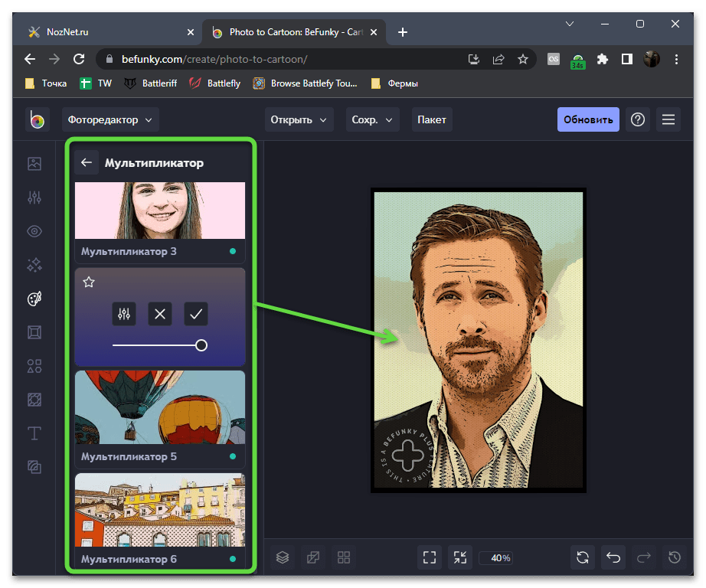Open the browser profile avatar
This screenshot has height=588, width=706.
coord(652,59)
